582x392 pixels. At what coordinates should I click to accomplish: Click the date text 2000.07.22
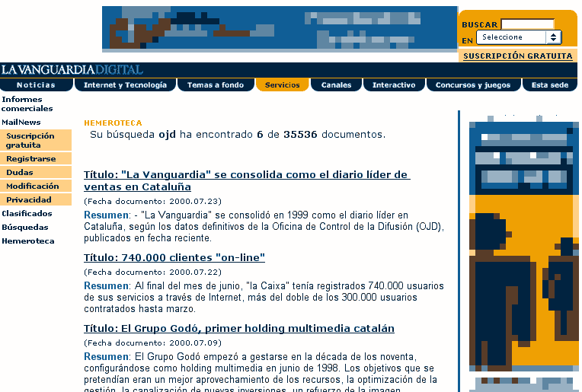tap(193, 272)
